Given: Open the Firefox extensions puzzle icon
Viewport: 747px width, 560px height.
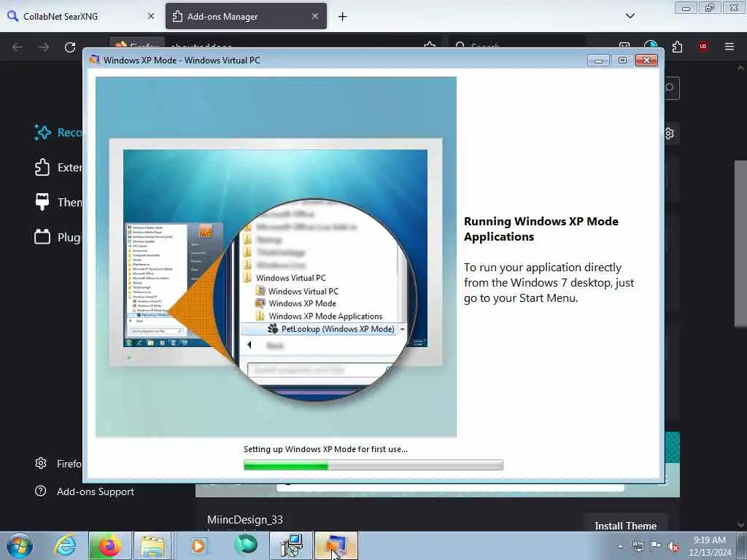Looking at the screenshot, I should 677,47.
